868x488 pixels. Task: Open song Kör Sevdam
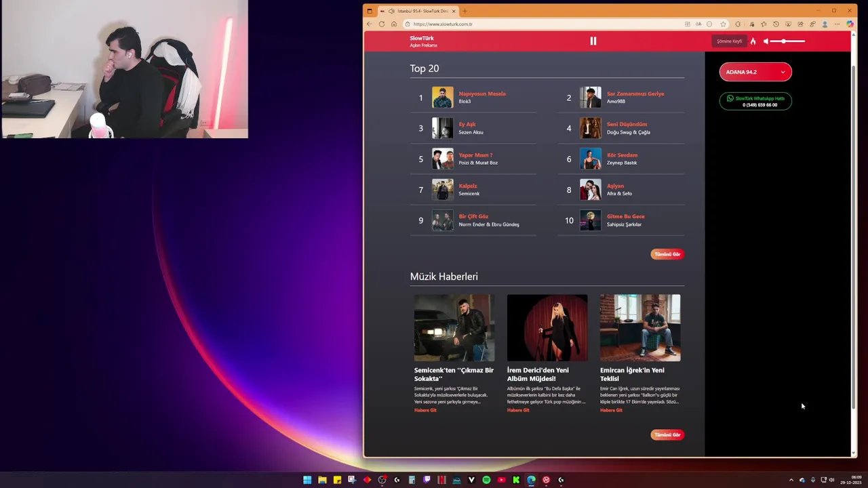click(x=622, y=155)
